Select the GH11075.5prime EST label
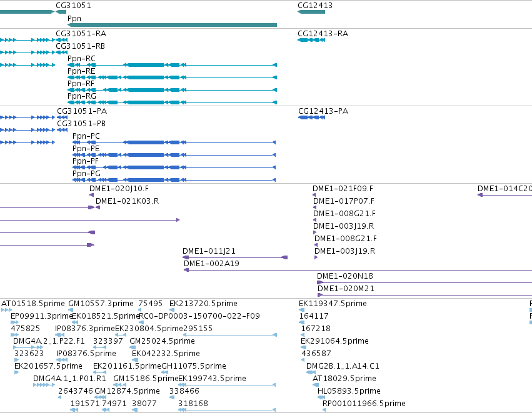This screenshot has width=532, height=413. click(x=194, y=367)
